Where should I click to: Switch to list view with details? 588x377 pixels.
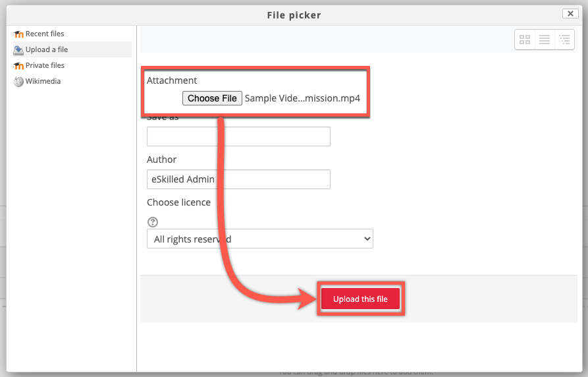point(545,40)
